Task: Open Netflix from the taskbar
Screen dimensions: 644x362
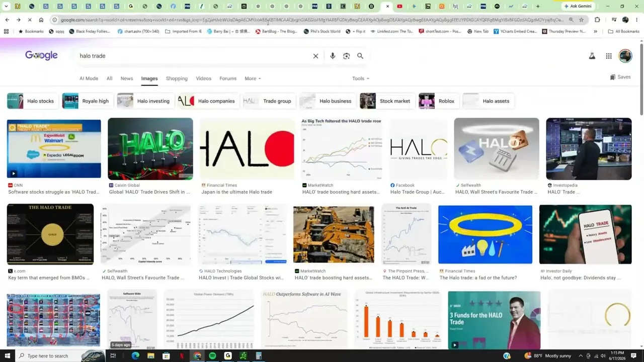Action: (x=182, y=356)
